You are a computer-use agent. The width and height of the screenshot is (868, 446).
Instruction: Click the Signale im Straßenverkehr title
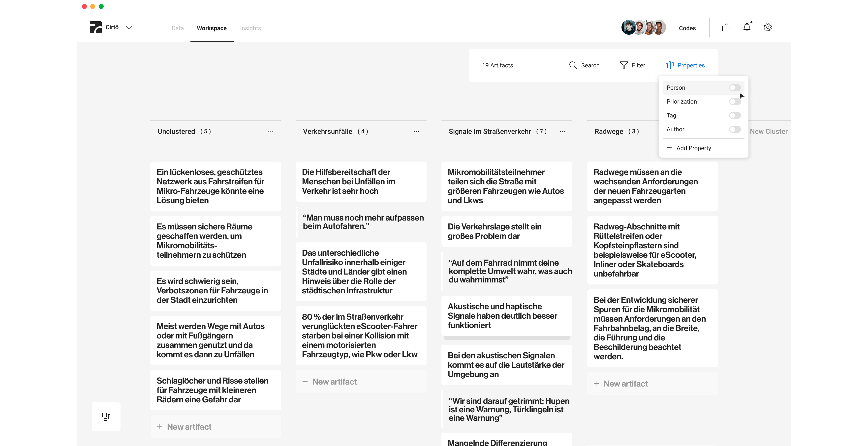[x=490, y=131]
